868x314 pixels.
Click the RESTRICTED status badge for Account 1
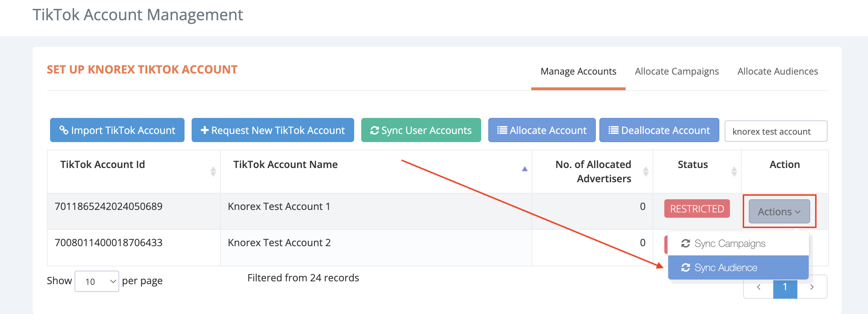[x=697, y=209]
